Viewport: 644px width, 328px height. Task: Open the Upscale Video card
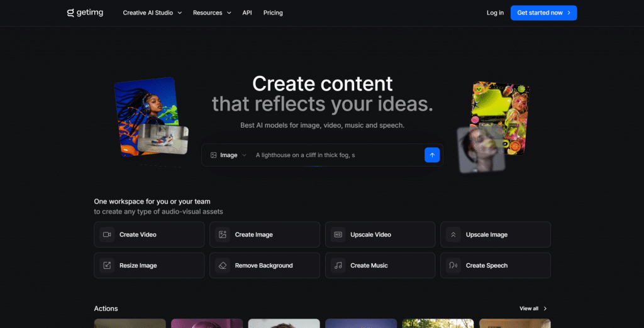[380, 234]
